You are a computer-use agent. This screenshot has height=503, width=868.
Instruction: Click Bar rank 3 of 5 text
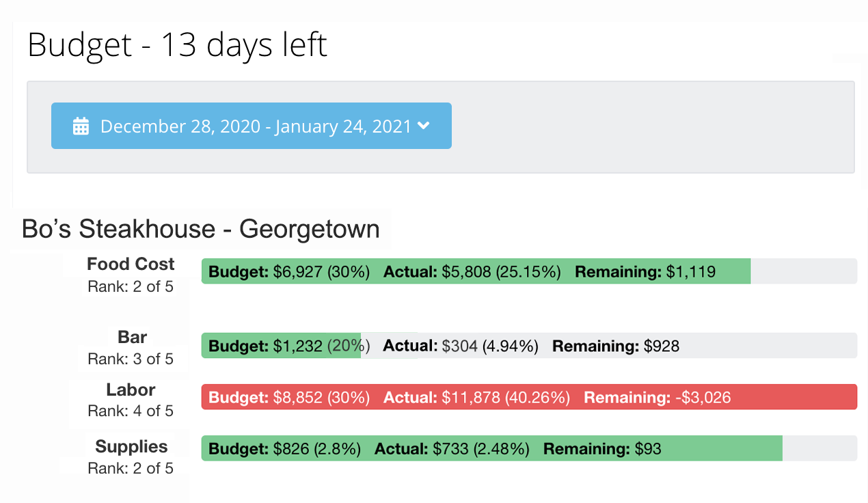131,359
